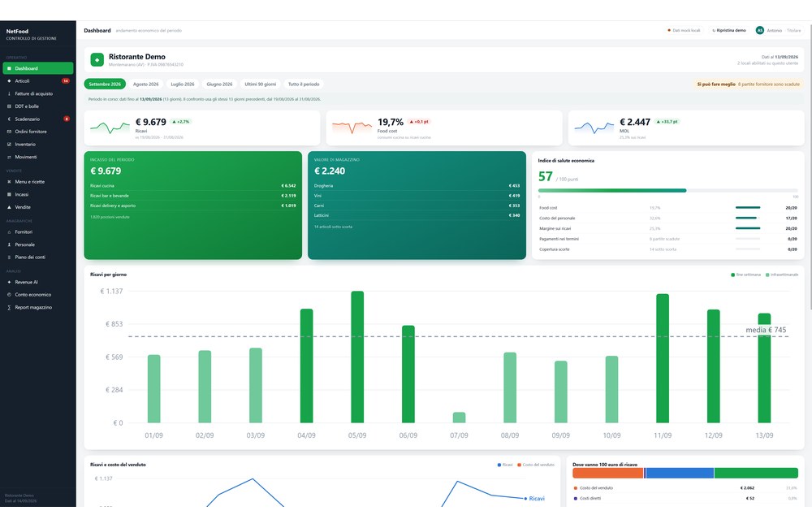Click the DDT e bolle sidebar icon
The image size is (812, 528).
(x=9, y=106)
